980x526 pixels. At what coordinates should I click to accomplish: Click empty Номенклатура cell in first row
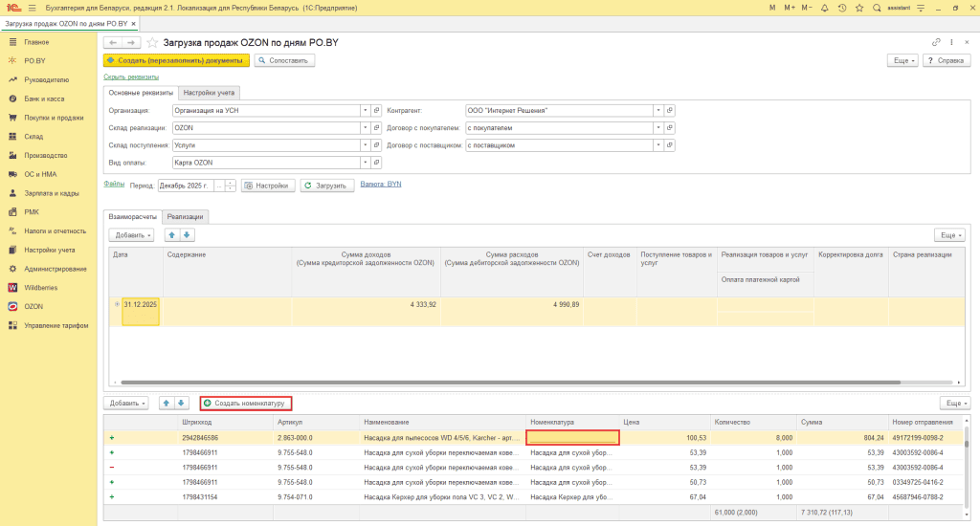point(572,437)
